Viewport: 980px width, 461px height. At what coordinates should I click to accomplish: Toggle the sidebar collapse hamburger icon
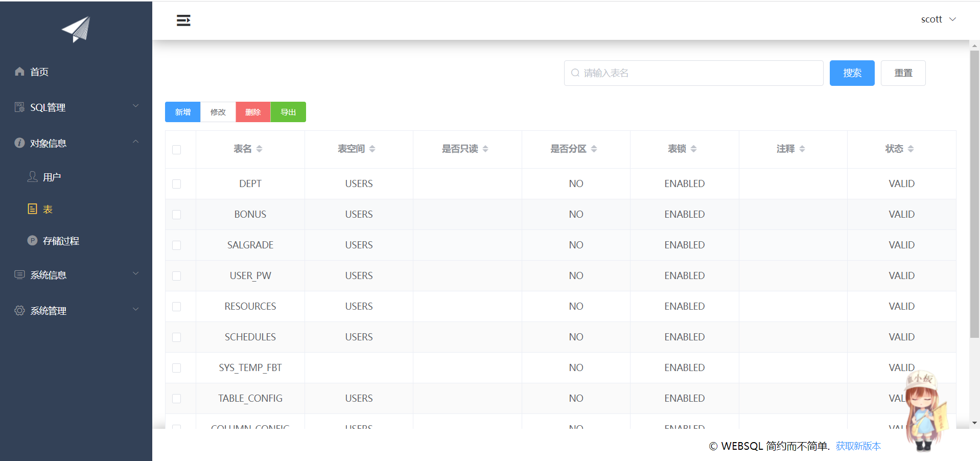tap(183, 20)
